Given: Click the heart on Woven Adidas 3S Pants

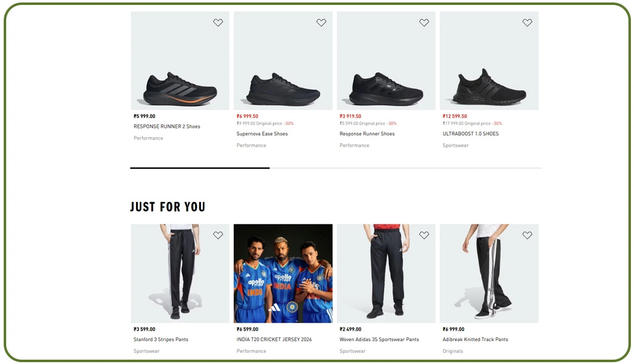Looking at the screenshot, I should click(424, 235).
